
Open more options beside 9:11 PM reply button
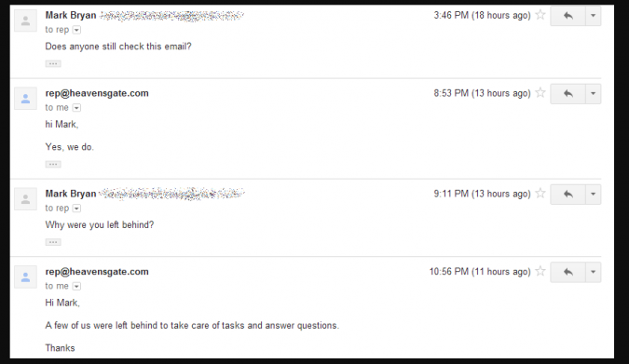click(594, 195)
